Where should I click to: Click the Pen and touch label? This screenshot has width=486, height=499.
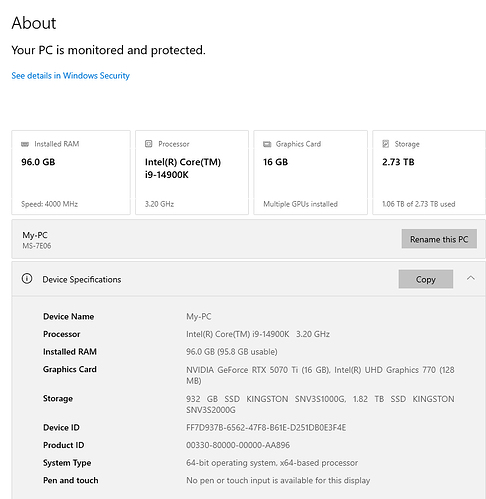point(71,480)
